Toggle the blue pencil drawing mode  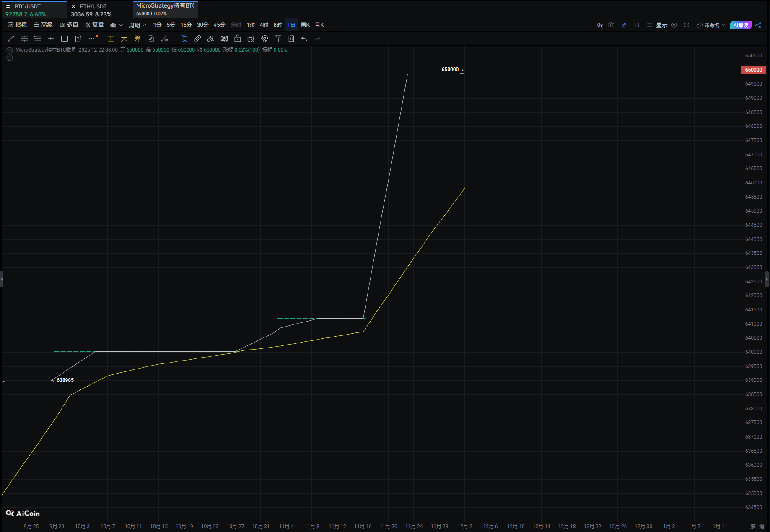pyautogui.click(x=624, y=25)
